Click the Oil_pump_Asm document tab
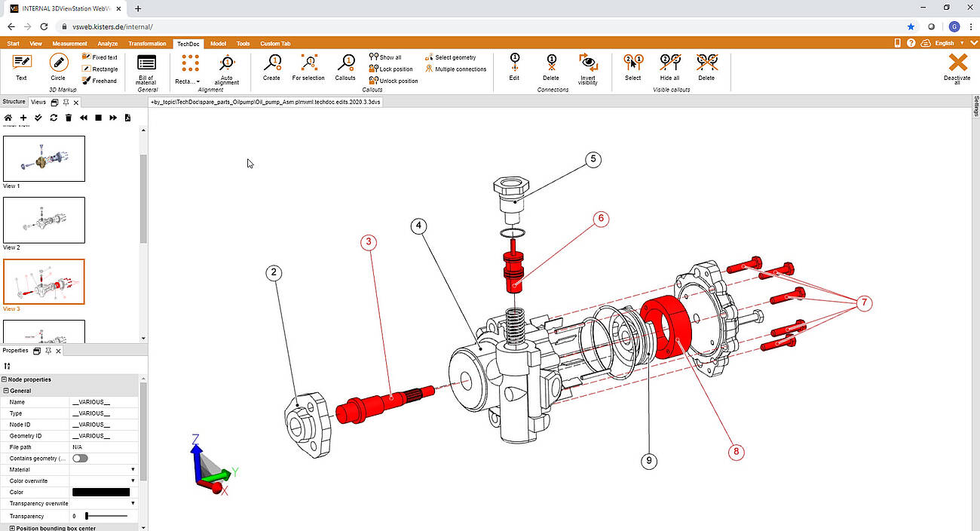The image size is (980, 531). click(x=265, y=102)
